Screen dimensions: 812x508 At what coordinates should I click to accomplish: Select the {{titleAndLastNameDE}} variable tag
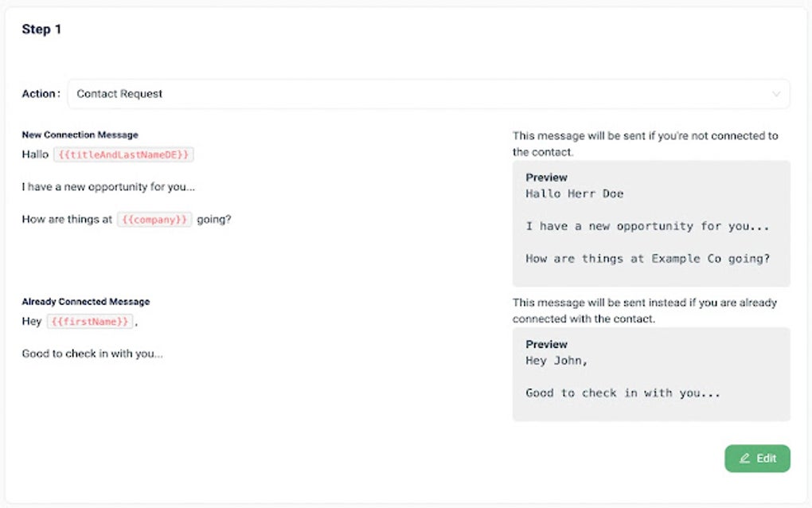pos(123,154)
